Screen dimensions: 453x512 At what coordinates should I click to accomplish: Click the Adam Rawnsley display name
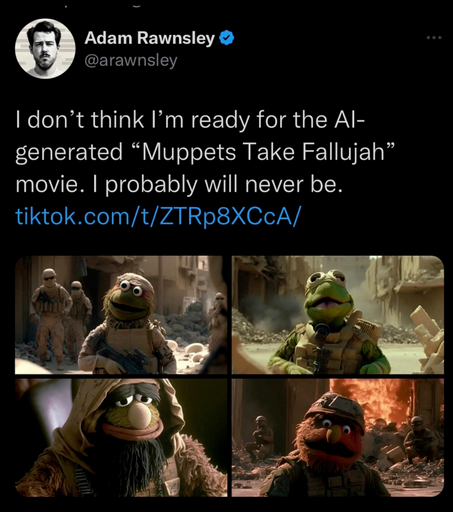tap(149, 38)
